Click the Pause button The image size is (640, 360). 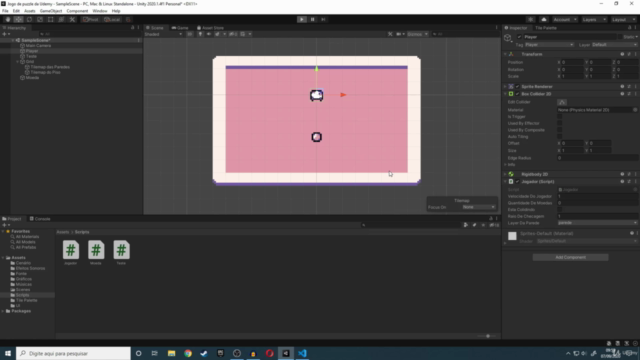click(313, 19)
